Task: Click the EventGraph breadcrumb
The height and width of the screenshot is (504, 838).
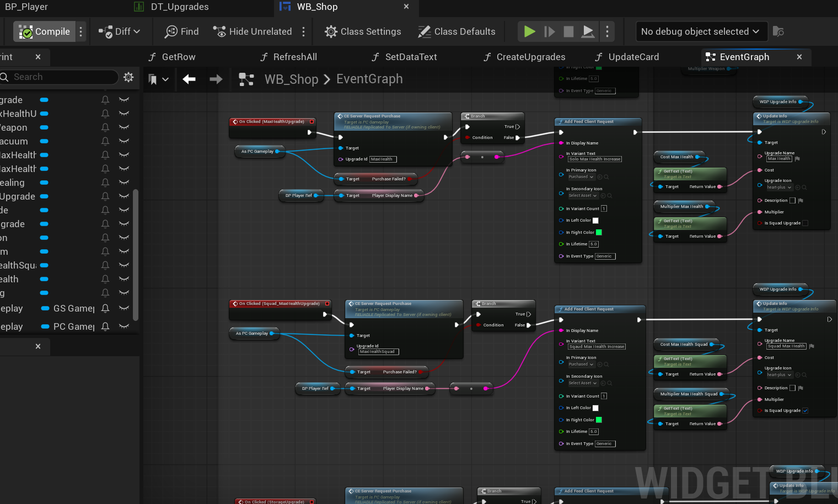Action: (x=369, y=79)
